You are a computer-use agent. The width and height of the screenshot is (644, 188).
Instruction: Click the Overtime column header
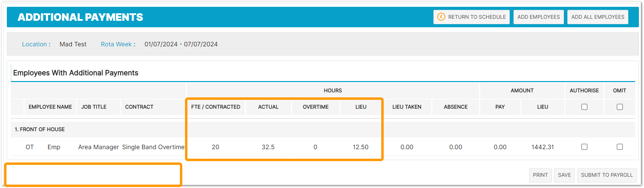click(x=316, y=107)
